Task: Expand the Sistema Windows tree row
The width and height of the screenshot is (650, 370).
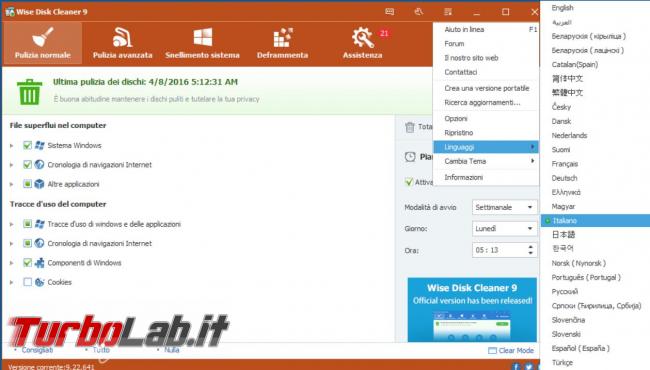Action: 12,145
